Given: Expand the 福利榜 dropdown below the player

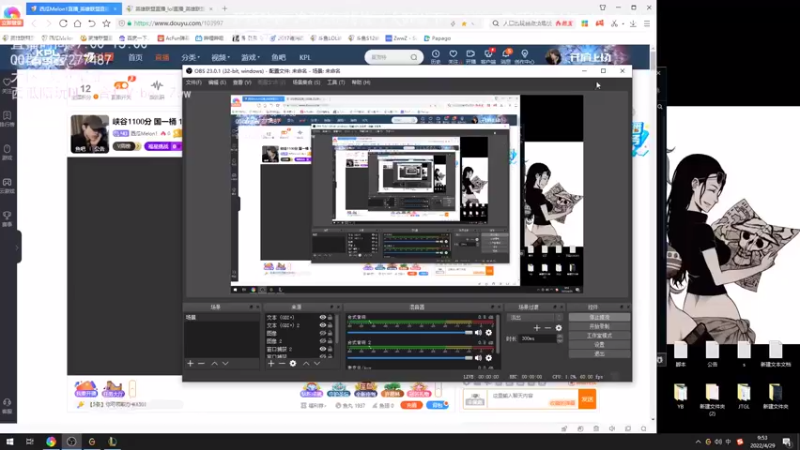Looking at the screenshot, I should 313,406.
